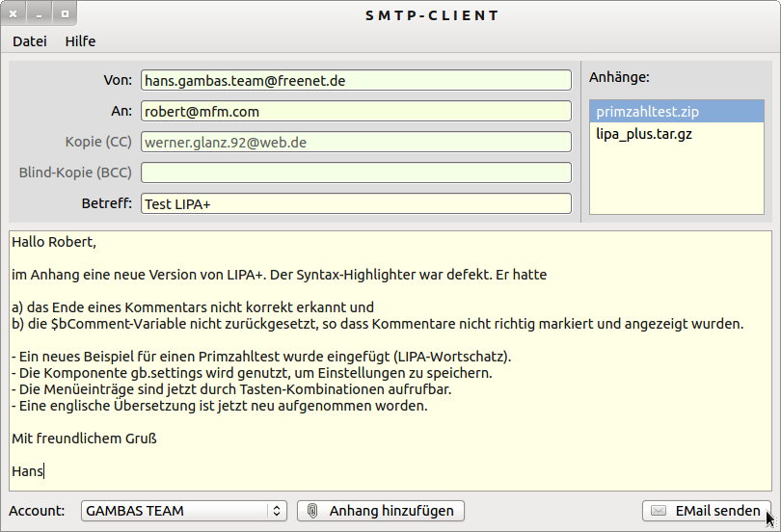This screenshot has height=532, width=781.
Task: Open the Hilfe menu
Action: (x=80, y=41)
